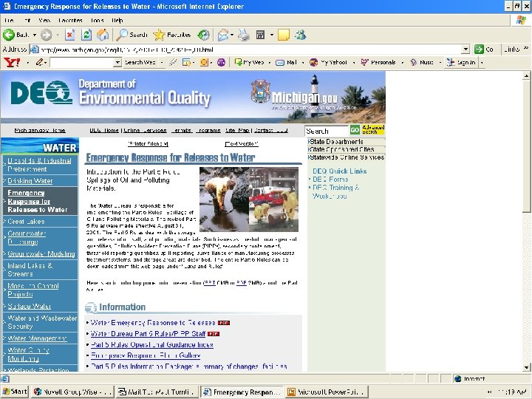
Task: Switch to Microsoft PowerPoint taskbar item
Action: point(327,392)
